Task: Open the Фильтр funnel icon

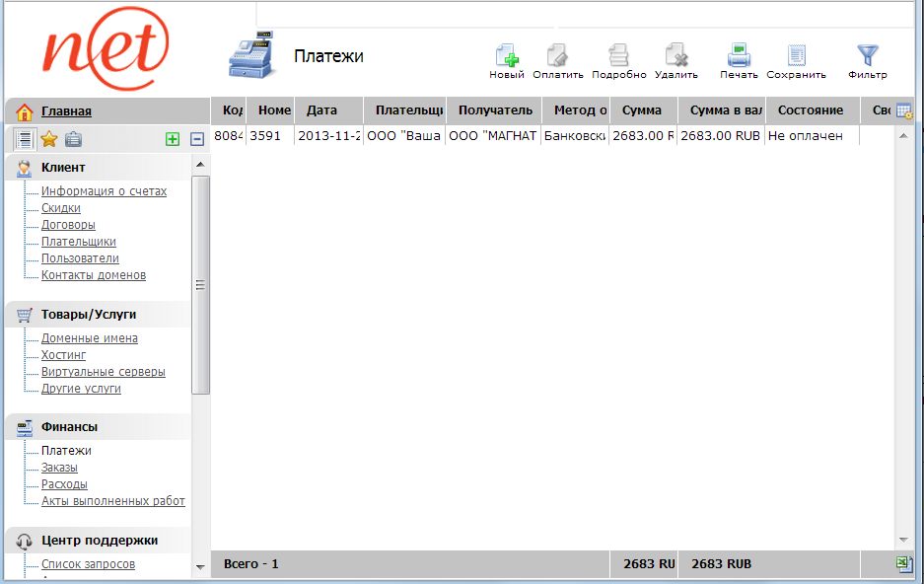Action: click(x=867, y=55)
